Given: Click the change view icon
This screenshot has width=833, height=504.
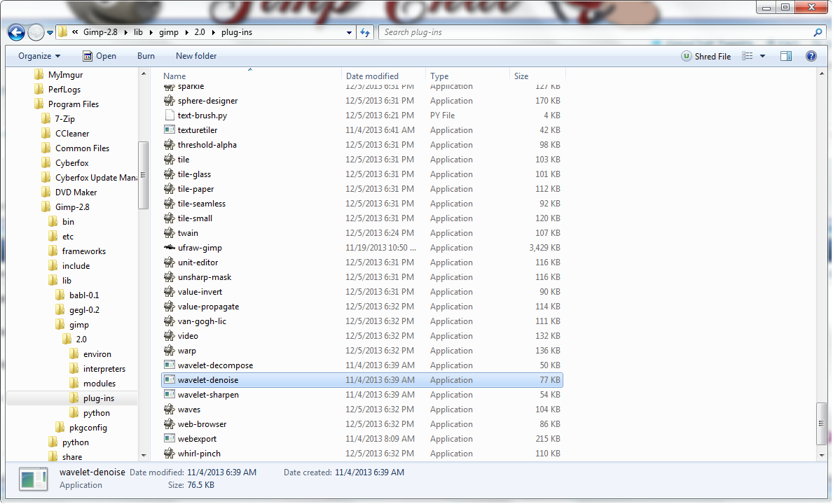Looking at the screenshot, I should 748,56.
